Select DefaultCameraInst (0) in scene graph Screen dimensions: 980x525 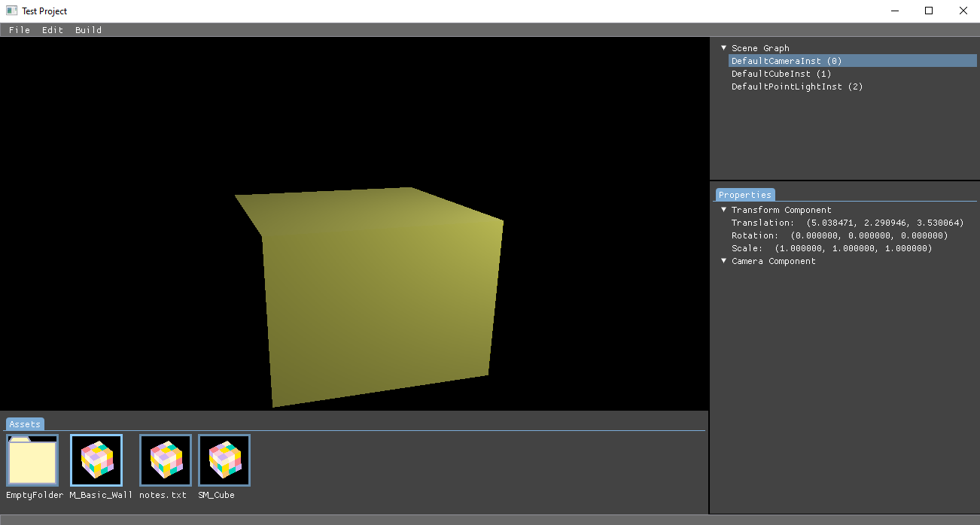click(787, 61)
